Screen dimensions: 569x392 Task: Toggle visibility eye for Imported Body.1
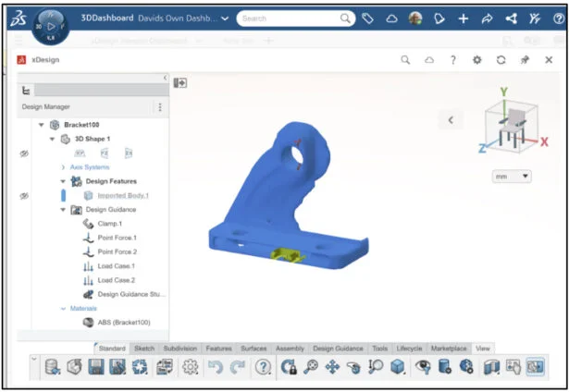click(x=24, y=196)
